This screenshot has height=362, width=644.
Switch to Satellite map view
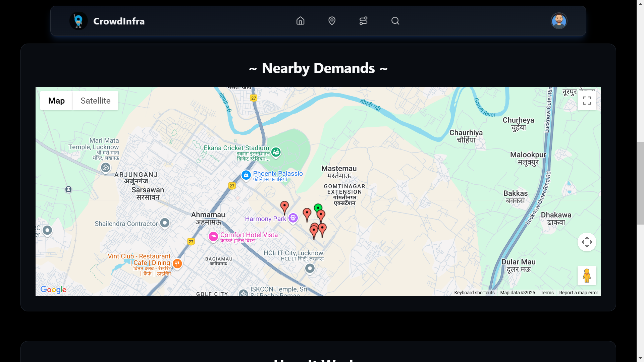click(x=95, y=101)
